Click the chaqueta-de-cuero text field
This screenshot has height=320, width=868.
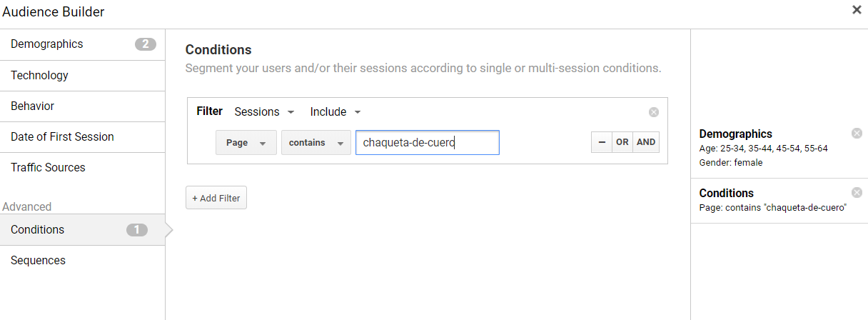428,142
